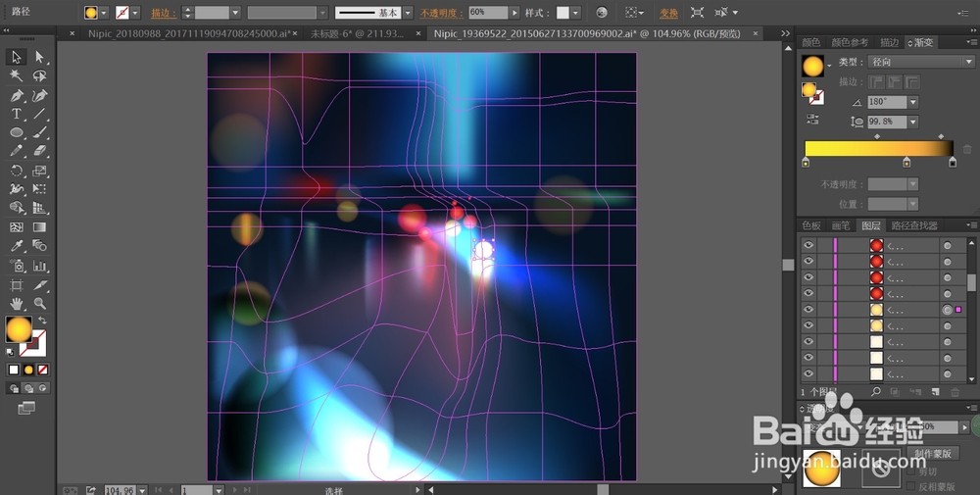The width and height of the screenshot is (980, 495).
Task: Switch to the 色板 panel tab
Action: pyautogui.click(x=811, y=225)
